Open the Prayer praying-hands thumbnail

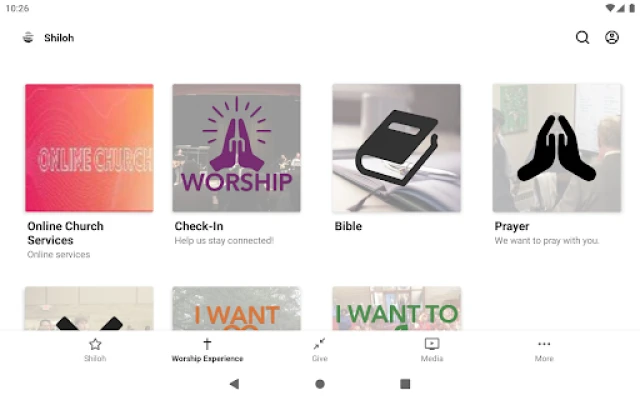[557, 148]
